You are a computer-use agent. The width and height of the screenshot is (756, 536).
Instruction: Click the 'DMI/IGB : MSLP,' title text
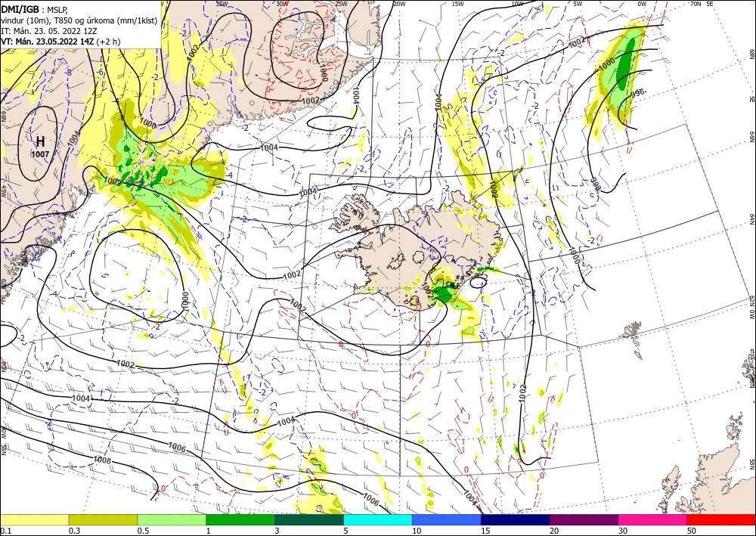[x=36, y=8]
